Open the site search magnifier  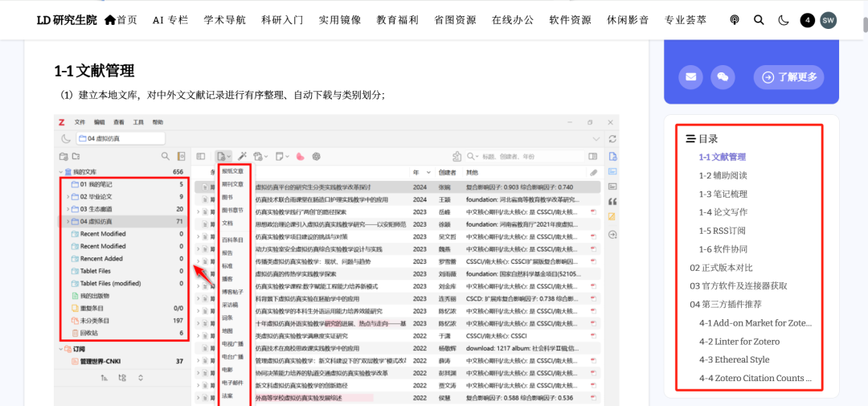click(759, 20)
